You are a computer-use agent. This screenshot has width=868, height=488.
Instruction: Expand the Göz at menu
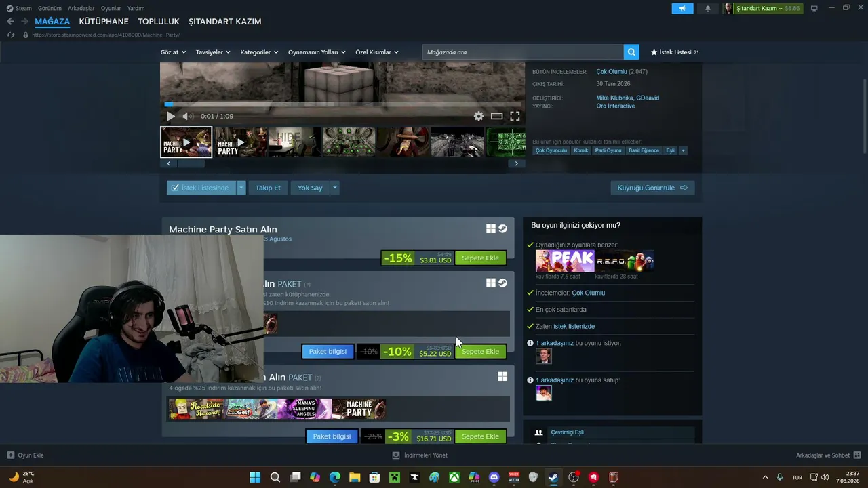click(173, 52)
